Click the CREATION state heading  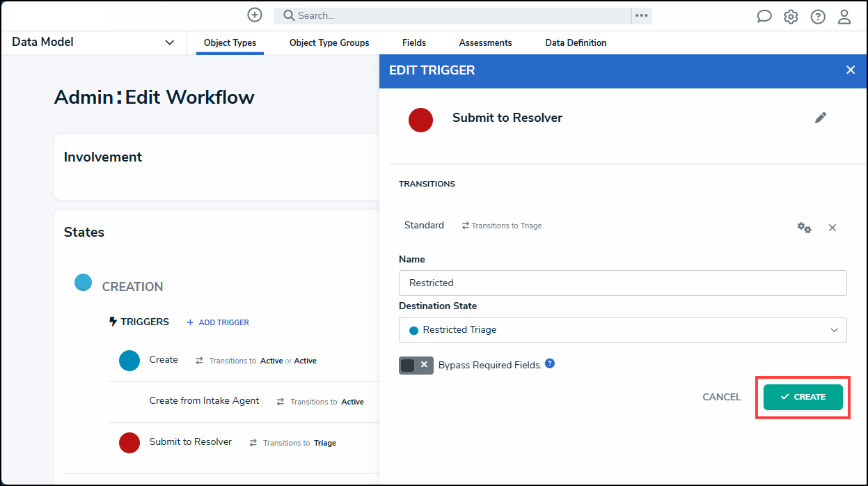132,287
